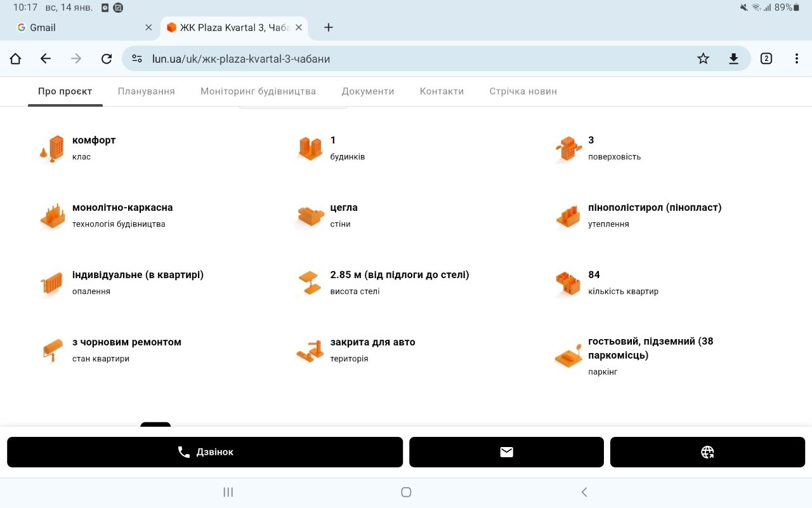Screen dimensions: 812x508
Task: Open the Стрічка новин tab
Action: tap(523, 91)
